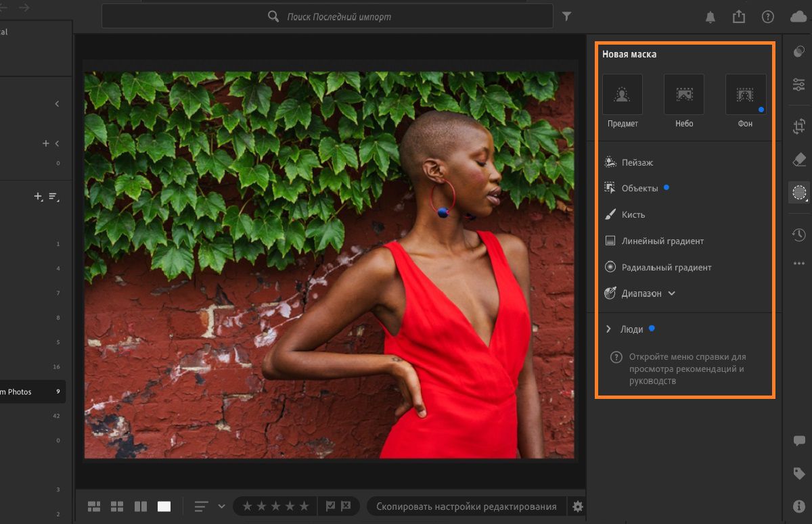The image size is (812, 524).
Task: Open the Info panel at bottom right
Action: click(798, 504)
